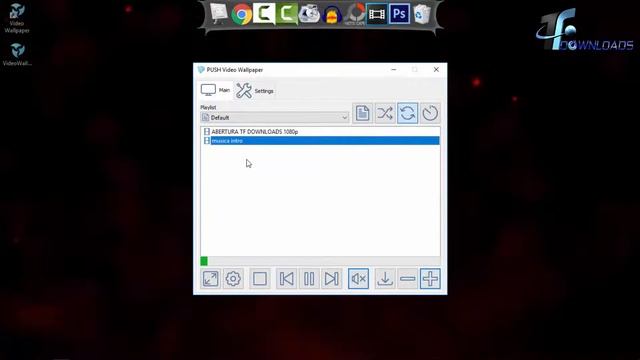Open the Action screen recorder dock icon
This screenshot has height=360, width=640.
(x=354, y=15)
